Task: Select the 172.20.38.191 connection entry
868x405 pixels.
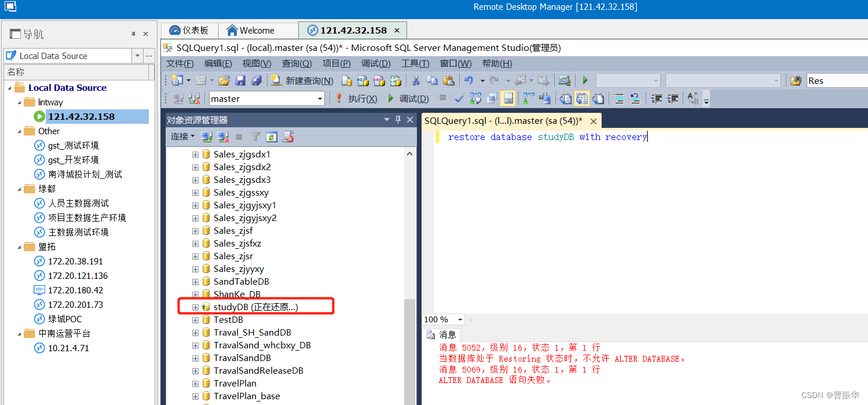Action: tap(75, 262)
